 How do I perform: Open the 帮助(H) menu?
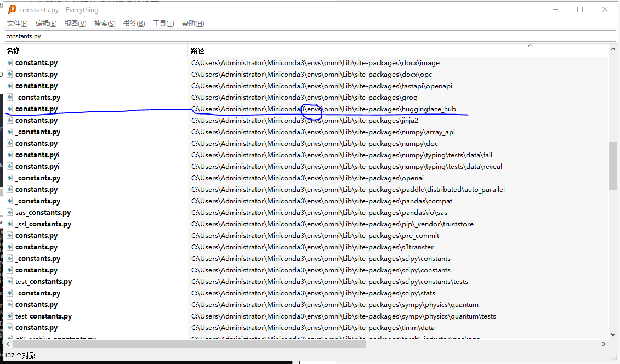193,24
